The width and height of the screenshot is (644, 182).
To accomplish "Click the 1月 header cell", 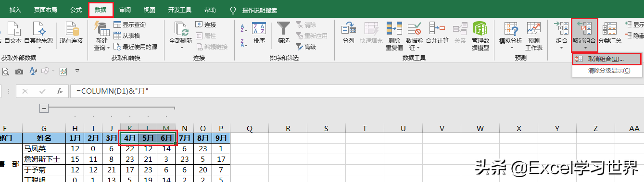I will click(75, 138).
